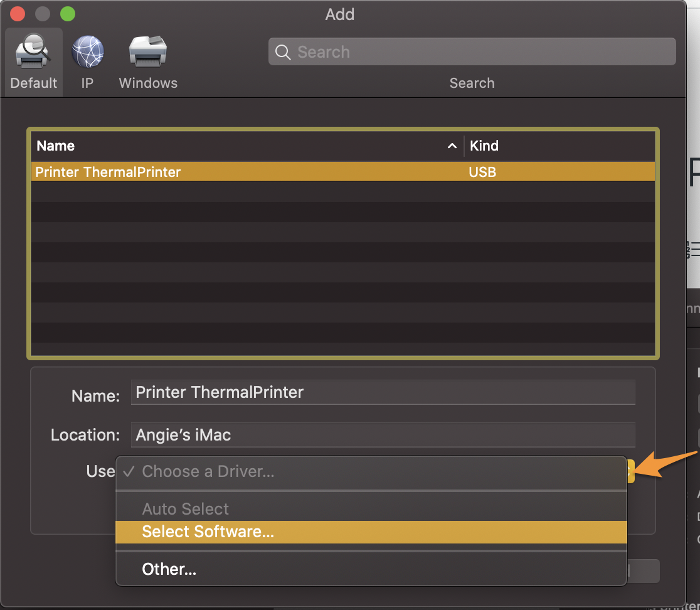
Task: Click the Search label under the search field
Action: pyautogui.click(x=472, y=83)
